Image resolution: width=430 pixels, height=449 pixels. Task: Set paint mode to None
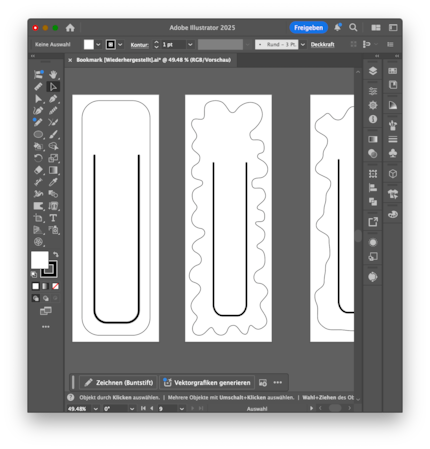click(x=55, y=286)
